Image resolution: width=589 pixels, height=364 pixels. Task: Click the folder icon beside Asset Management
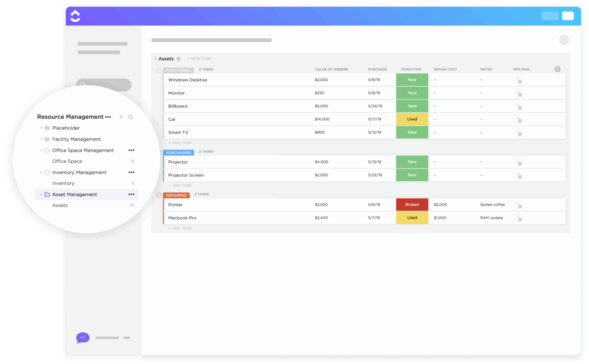47,194
